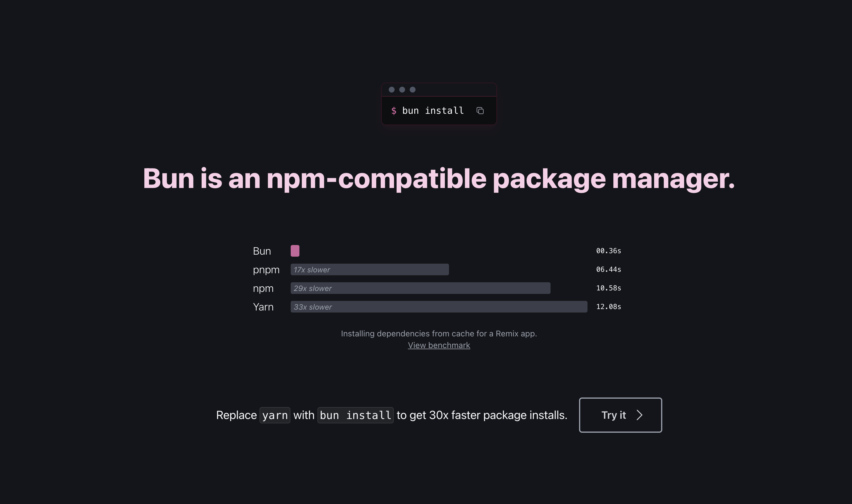The width and height of the screenshot is (852, 504).
Task: Click the pnpm label in benchmark chart
Action: click(x=266, y=270)
